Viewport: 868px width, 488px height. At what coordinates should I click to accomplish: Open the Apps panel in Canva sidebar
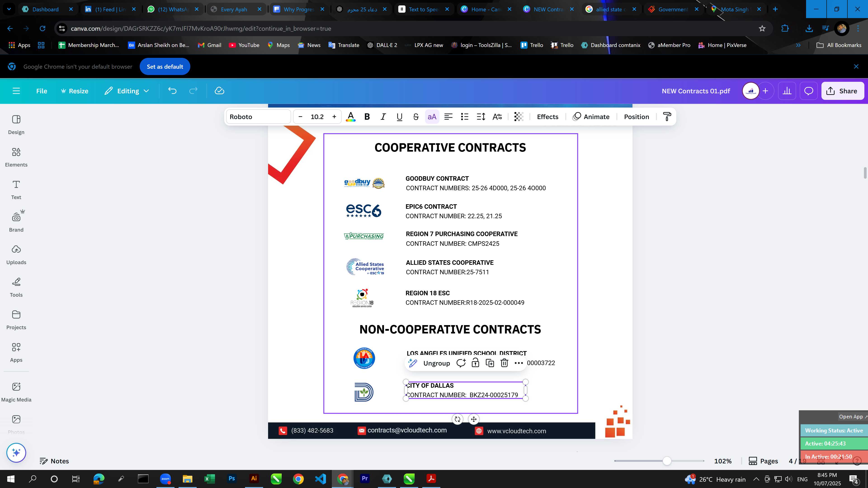16,353
